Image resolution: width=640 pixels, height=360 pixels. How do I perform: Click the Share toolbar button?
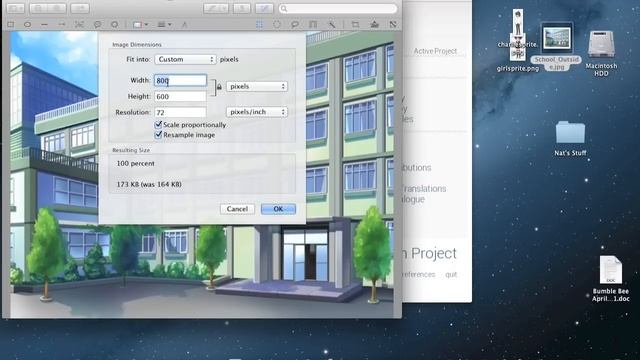(x=80, y=8)
